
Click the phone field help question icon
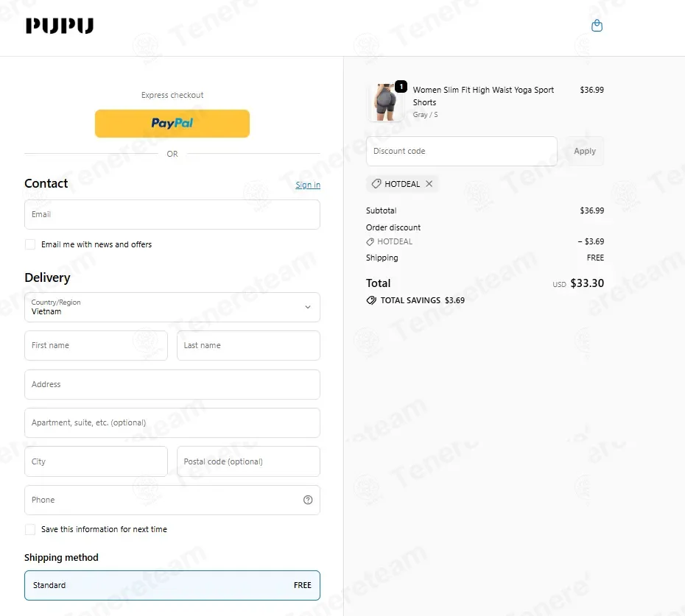point(308,500)
